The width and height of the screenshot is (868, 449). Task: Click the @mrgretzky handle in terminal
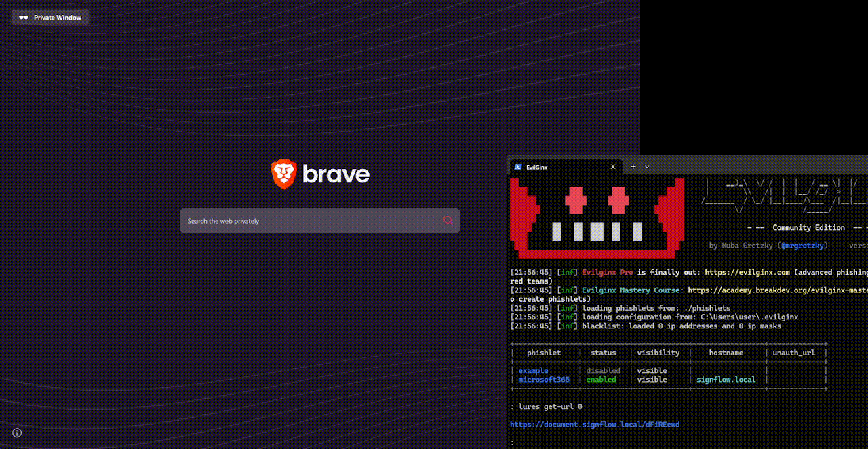(803, 246)
